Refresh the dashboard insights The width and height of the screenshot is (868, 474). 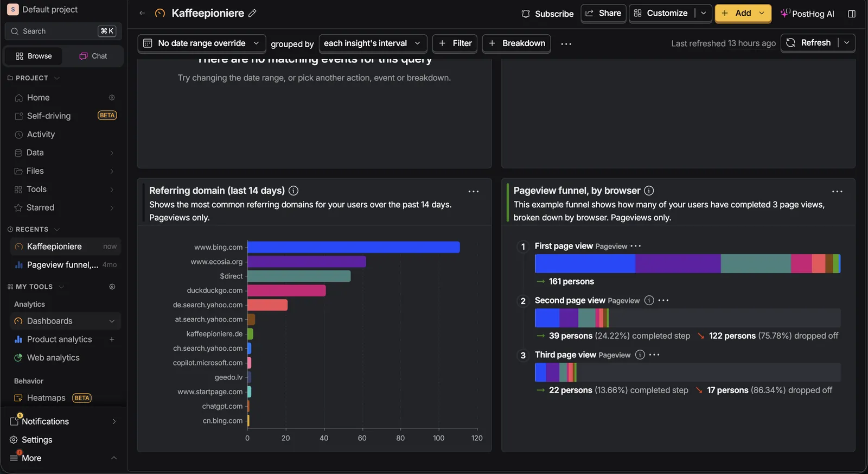809,42
